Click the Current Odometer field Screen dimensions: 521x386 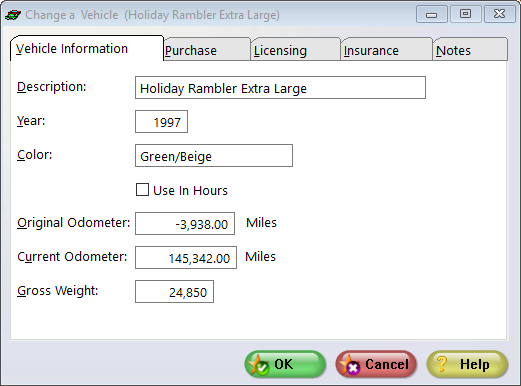coord(186,258)
